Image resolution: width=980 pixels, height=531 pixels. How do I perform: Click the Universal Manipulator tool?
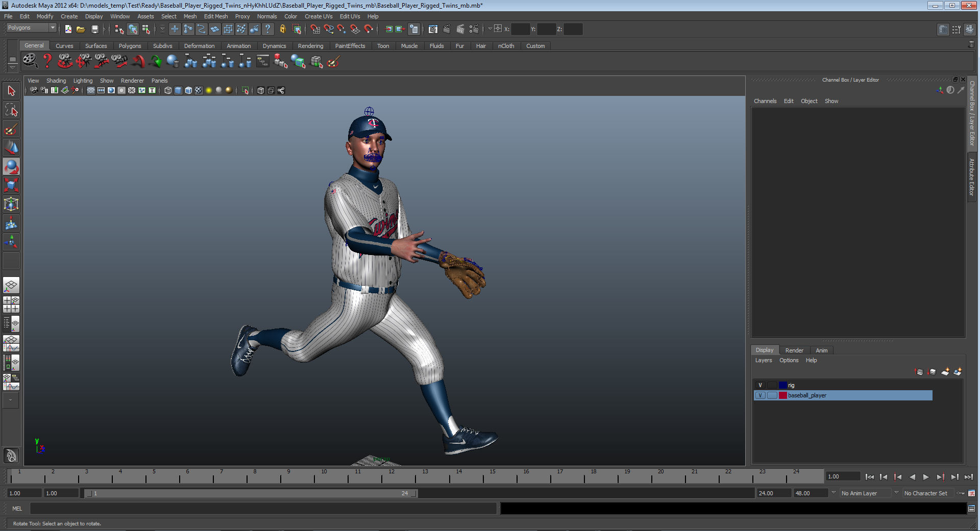pyautogui.click(x=11, y=204)
